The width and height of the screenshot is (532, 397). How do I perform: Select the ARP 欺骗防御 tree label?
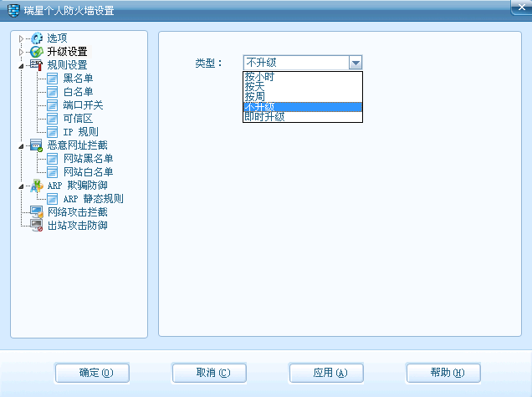[x=77, y=186]
